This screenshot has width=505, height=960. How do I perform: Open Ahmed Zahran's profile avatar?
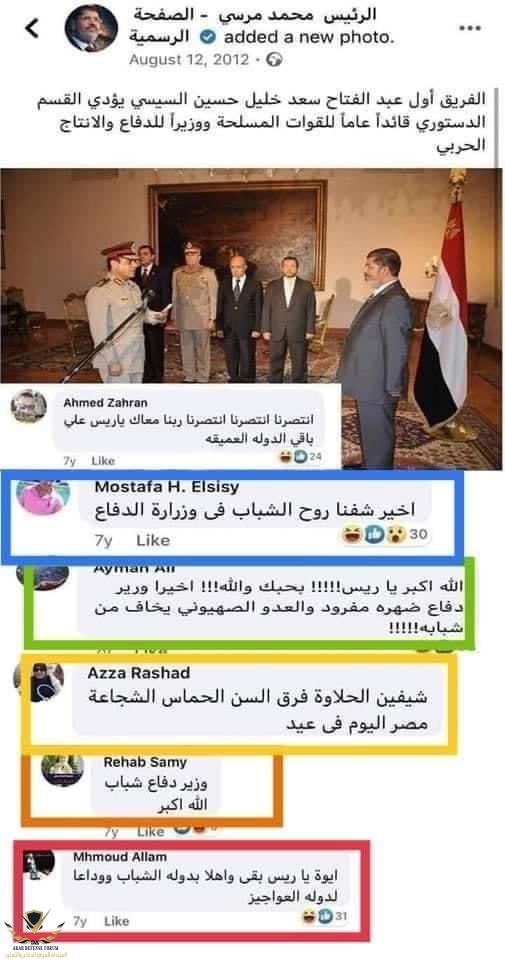coord(28,407)
